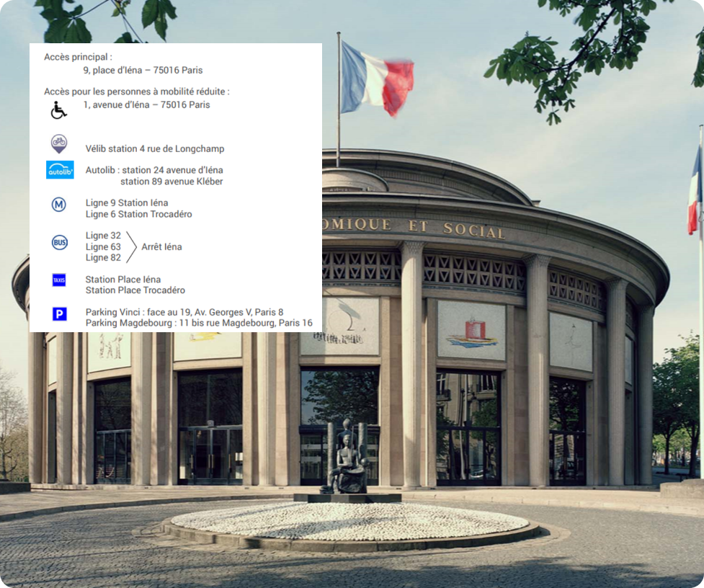Click 'Accès pour les personnes à mobilité réduite'
This screenshot has width=704, height=588.
[136, 92]
